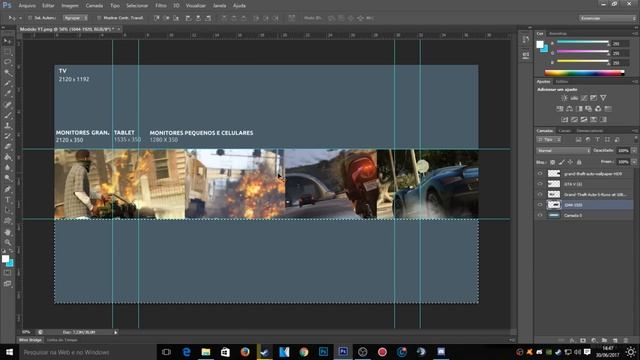Screen dimensions: 640x360
Task: Switch to the Estilos tab
Action: (x=562, y=82)
